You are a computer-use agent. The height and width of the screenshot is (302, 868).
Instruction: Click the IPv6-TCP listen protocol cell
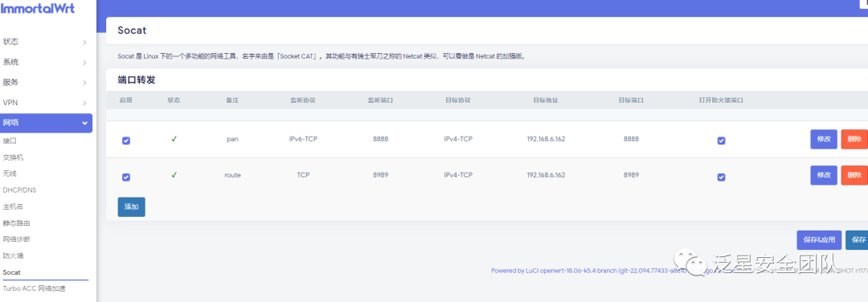pos(303,139)
